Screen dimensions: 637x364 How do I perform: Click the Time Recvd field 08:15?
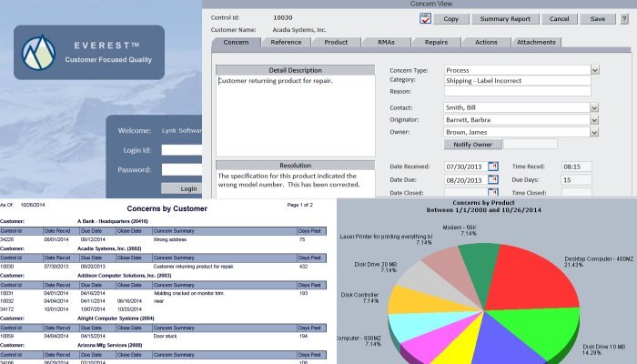click(x=576, y=167)
